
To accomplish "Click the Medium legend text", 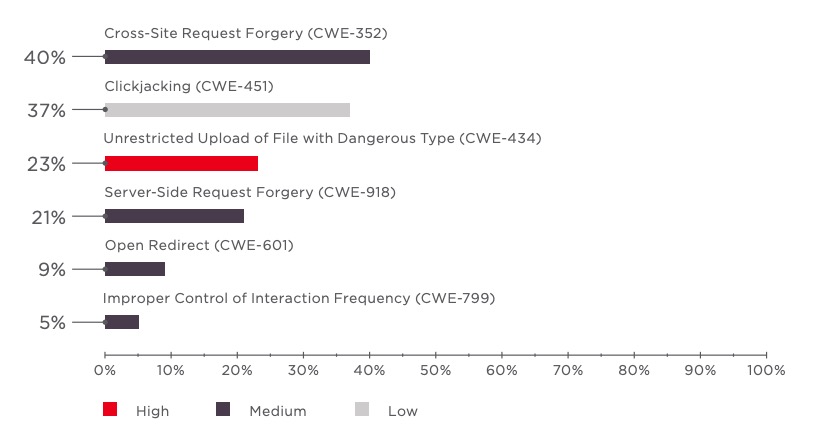I will 278,411.
